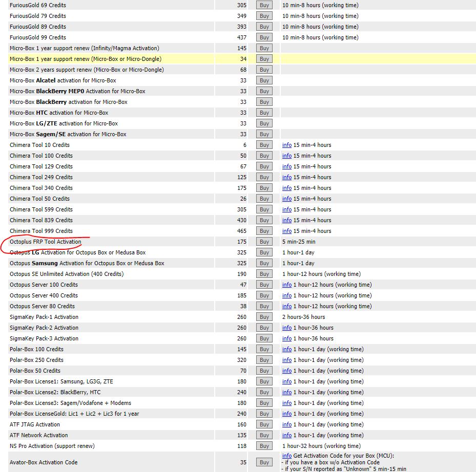Buy ATF JTAG Activation
This screenshot has width=476, height=472.
coord(264,424)
